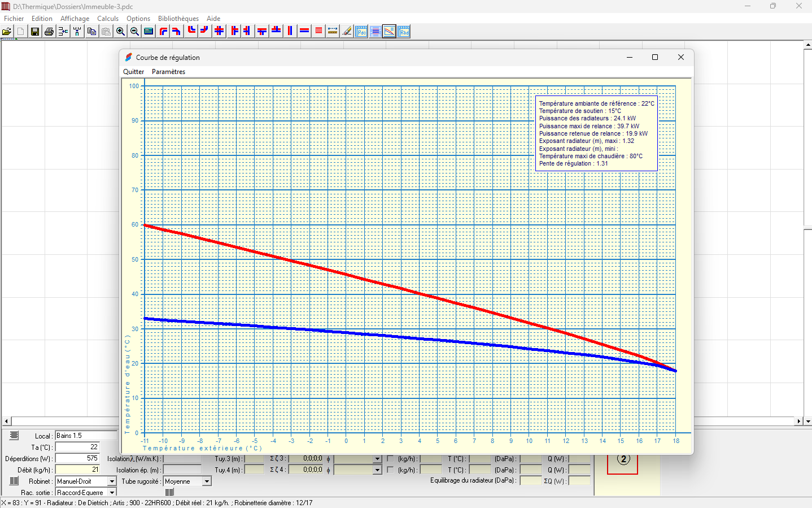This screenshot has height=508, width=812.
Task: Tick the checkbox on the Σζ3 row
Action: (390, 458)
